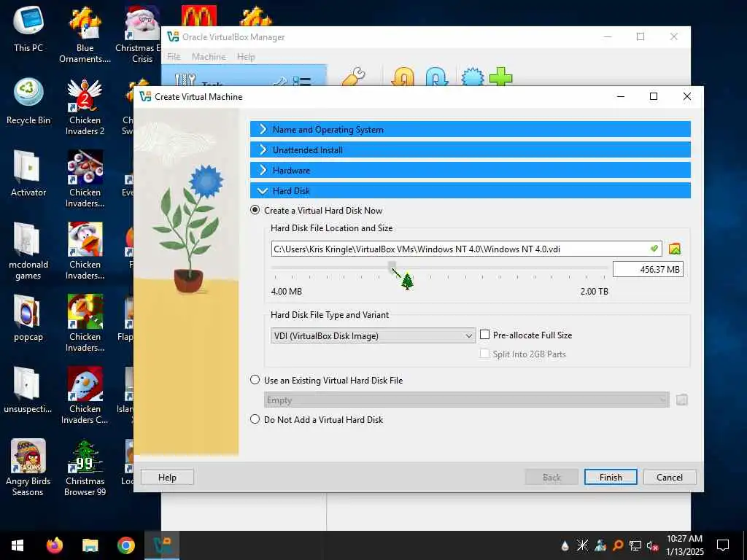Select the Activator desktop icon
Screen dimensions: 747x560
point(28,174)
